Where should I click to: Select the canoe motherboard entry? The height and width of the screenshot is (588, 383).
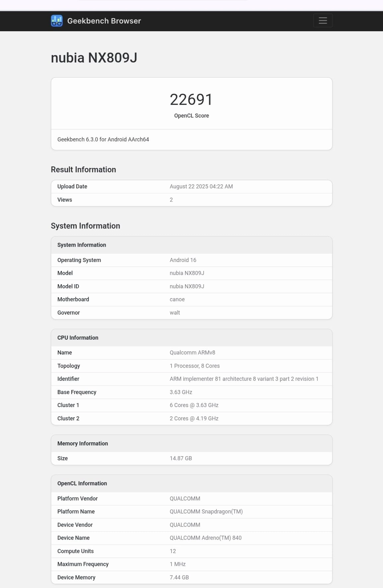(177, 299)
